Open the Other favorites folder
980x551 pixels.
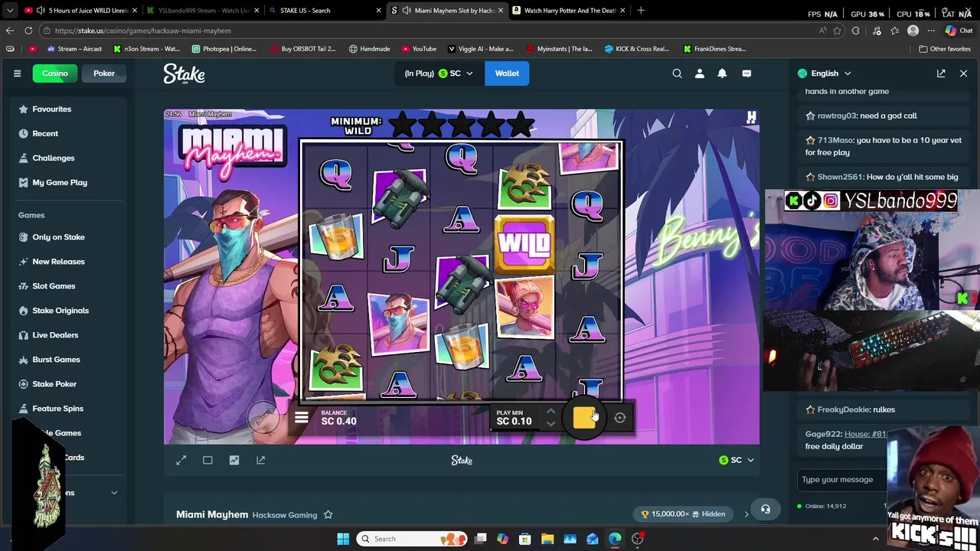(945, 49)
